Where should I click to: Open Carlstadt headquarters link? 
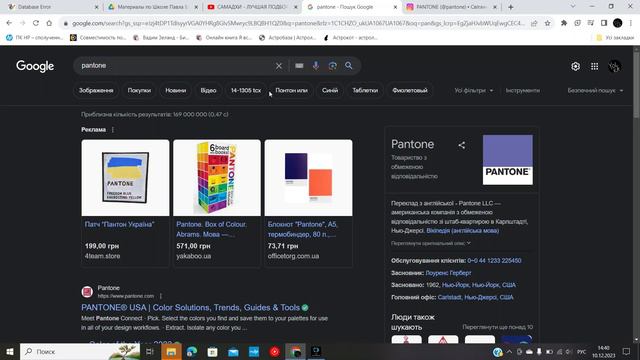[475, 297]
